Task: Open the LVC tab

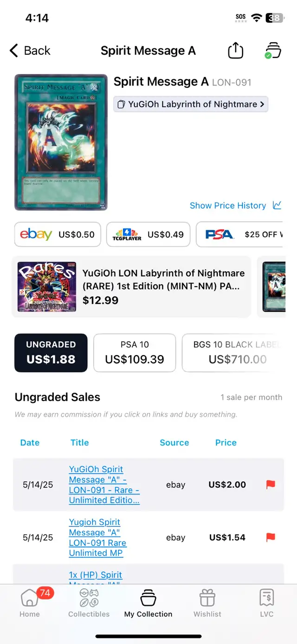Action: [267, 603]
